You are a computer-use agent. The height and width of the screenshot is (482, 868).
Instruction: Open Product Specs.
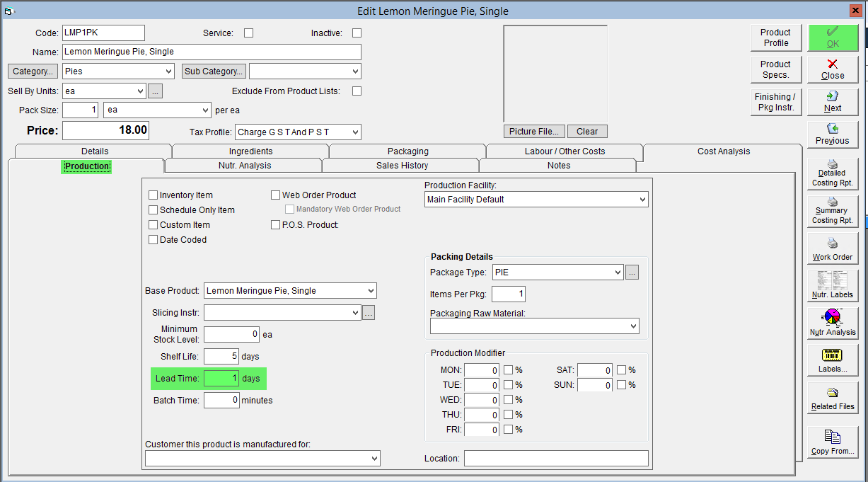(775, 69)
